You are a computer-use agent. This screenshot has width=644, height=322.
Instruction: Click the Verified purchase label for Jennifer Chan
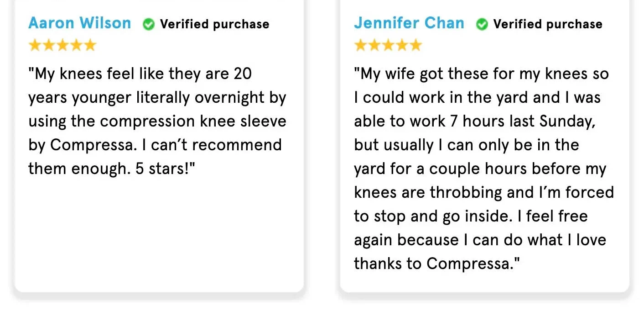tap(548, 24)
